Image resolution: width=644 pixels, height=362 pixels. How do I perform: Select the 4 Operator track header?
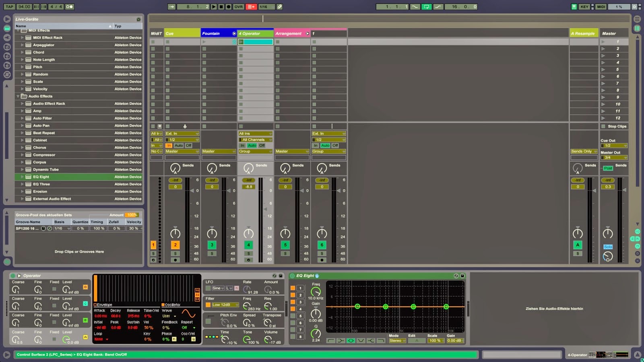(x=256, y=33)
